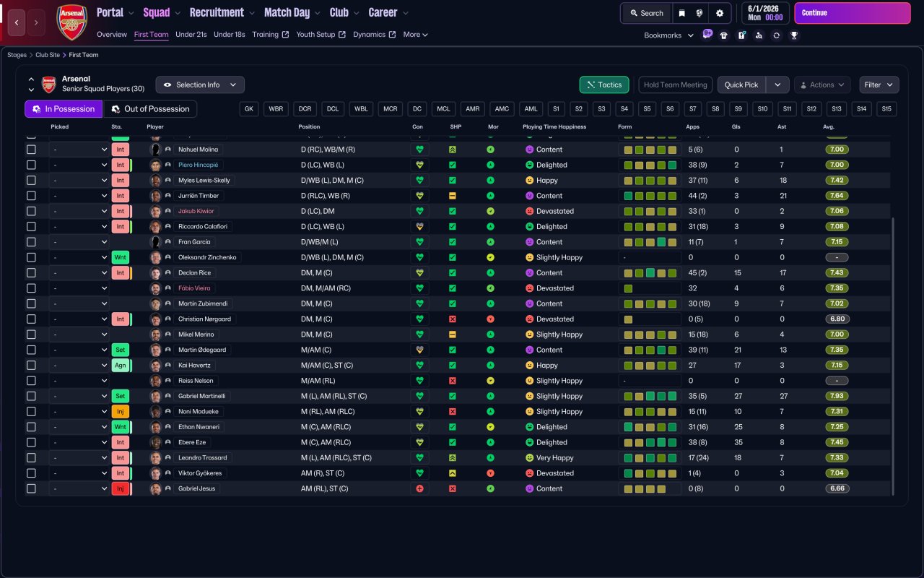Viewport: 924px width, 578px height.
Task: Switch to the Overview tab
Action: coord(112,35)
